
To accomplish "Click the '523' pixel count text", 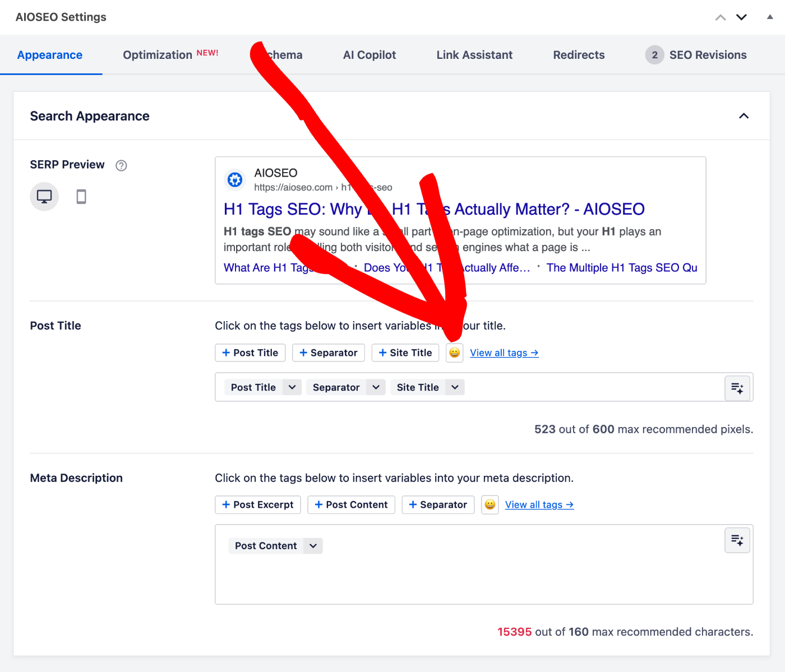I will point(545,429).
